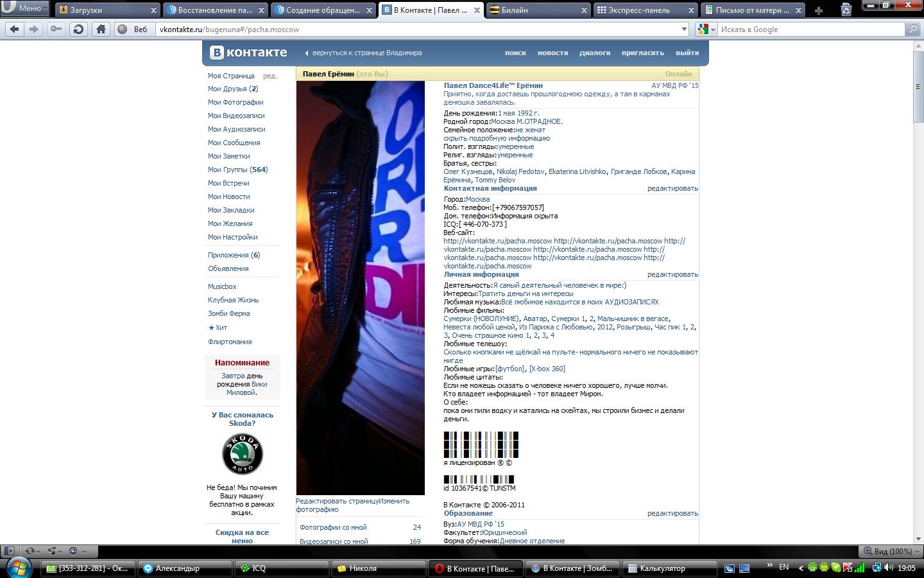Click the search magnifier button
924x578 pixels.
pos(912,29)
